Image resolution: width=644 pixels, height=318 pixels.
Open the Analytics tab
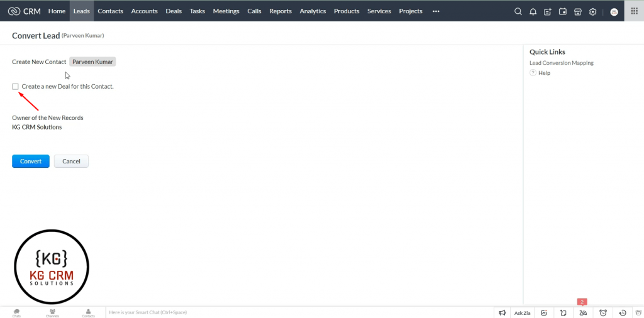[x=313, y=11]
